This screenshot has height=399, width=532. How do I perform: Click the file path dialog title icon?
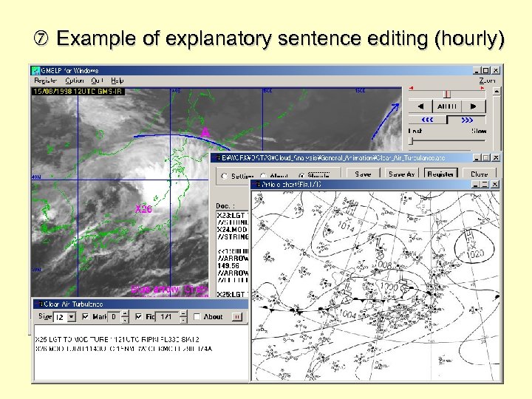click(218, 158)
